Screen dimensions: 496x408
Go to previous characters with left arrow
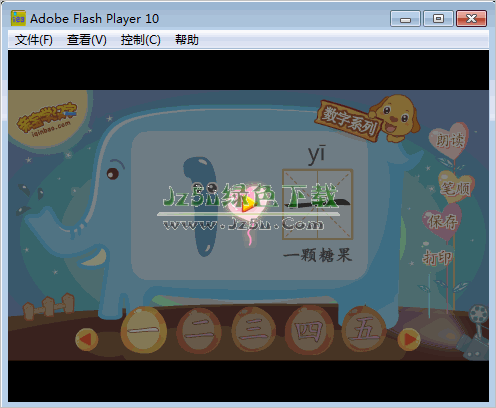coord(86,340)
